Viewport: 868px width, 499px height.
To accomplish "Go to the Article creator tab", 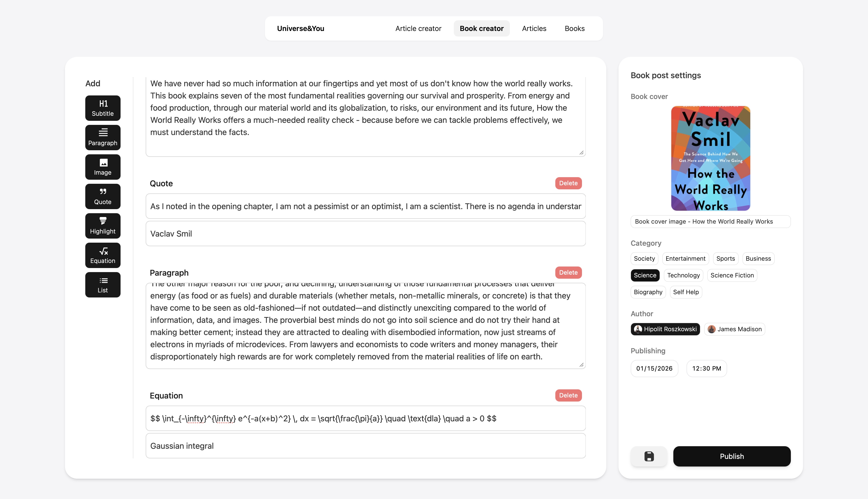I will pyautogui.click(x=418, y=28).
